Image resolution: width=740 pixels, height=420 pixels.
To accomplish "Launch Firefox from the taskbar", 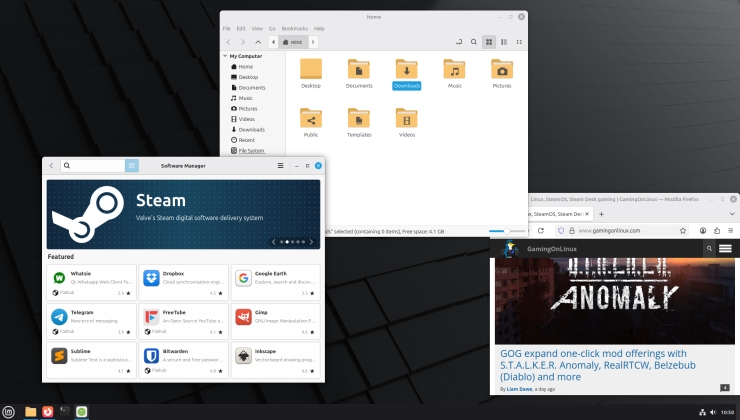I will pos(47,411).
